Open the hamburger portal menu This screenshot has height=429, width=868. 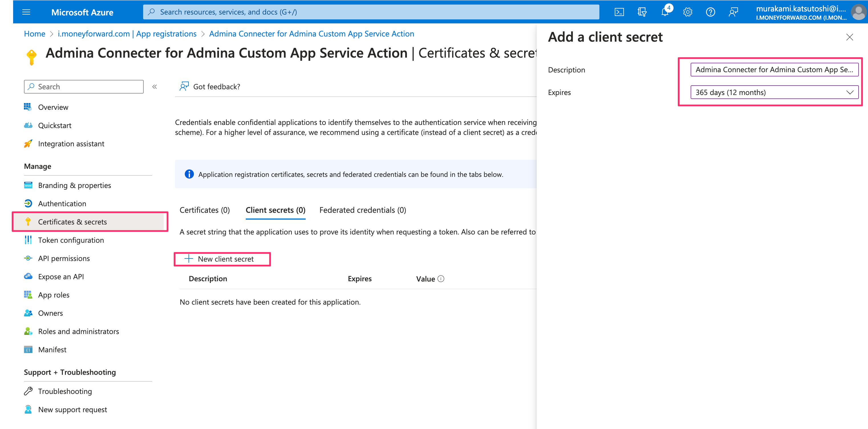tap(26, 12)
